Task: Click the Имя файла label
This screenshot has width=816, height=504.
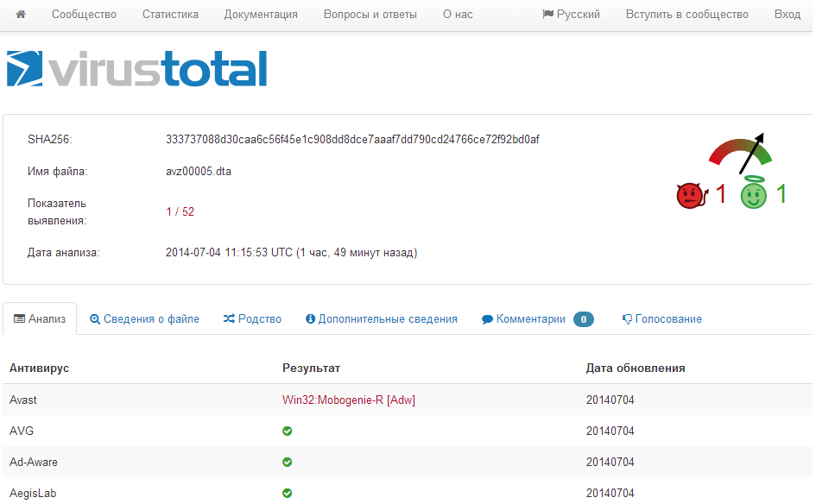Action: click(57, 171)
